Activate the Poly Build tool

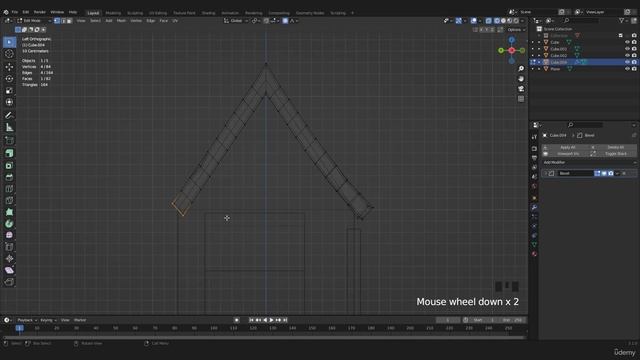pyautogui.click(x=9, y=212)
